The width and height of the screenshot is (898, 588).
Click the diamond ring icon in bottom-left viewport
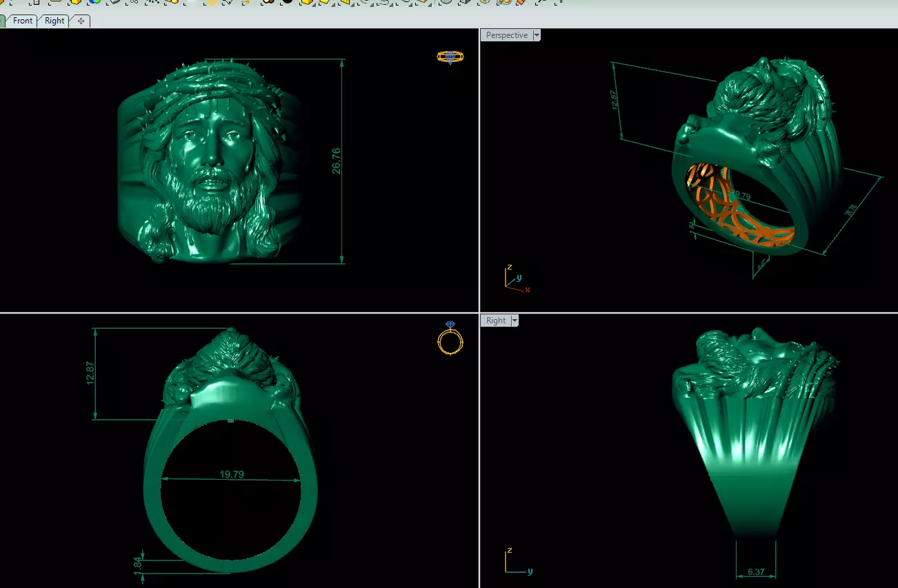[x=450, y=338]
